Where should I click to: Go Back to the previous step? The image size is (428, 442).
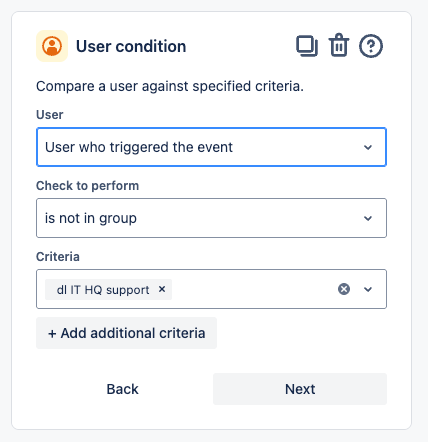(122, 389)
